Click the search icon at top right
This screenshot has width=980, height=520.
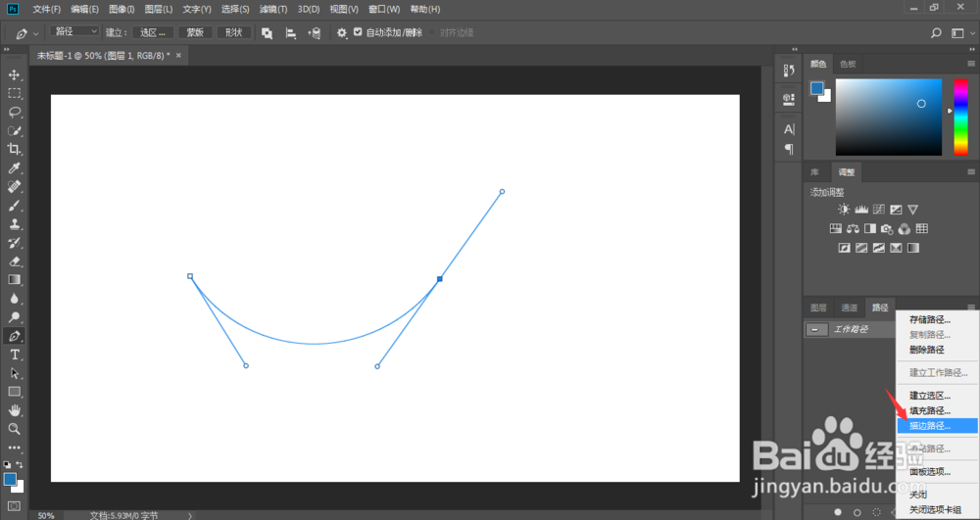936,33
